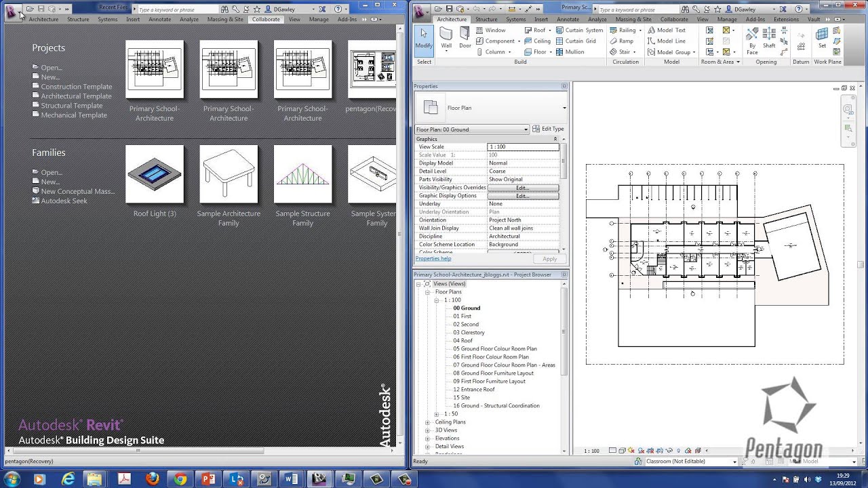Click the Component tool icon

point(479,41)
